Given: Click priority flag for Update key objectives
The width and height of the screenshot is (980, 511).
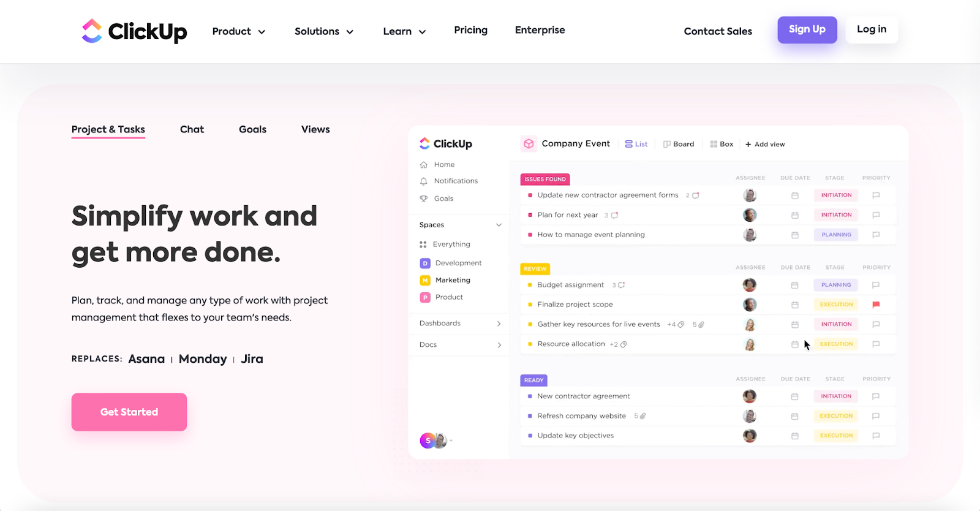Looking at the screenshot, I should point(876,436).
